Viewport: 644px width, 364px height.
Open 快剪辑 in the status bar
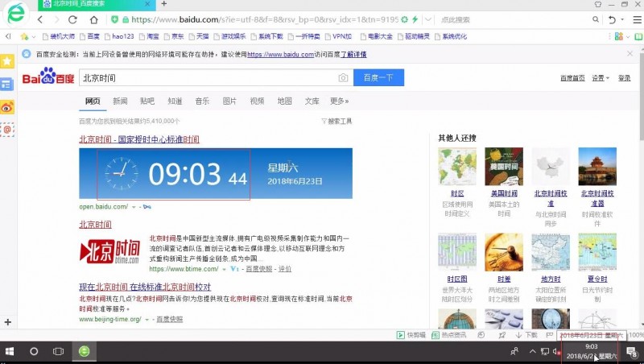click(411, 335)
